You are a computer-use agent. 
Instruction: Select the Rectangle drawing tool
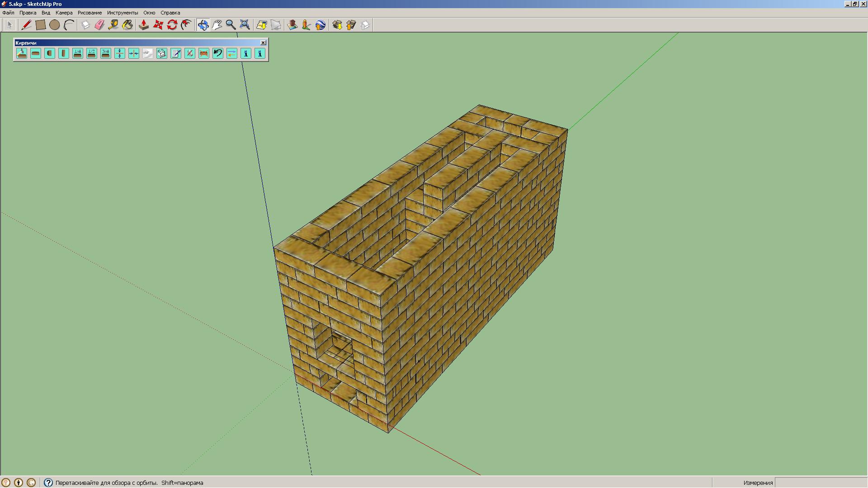(41, 25)
